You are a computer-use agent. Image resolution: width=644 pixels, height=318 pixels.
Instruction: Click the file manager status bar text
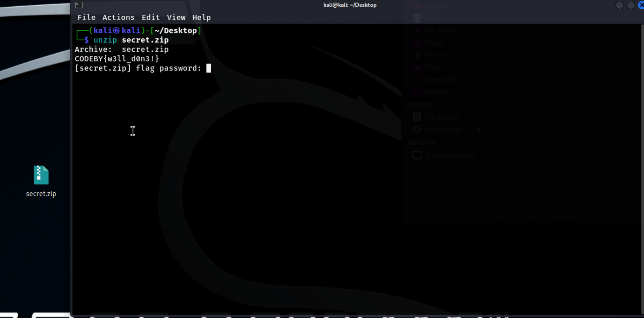click(550, 217)
